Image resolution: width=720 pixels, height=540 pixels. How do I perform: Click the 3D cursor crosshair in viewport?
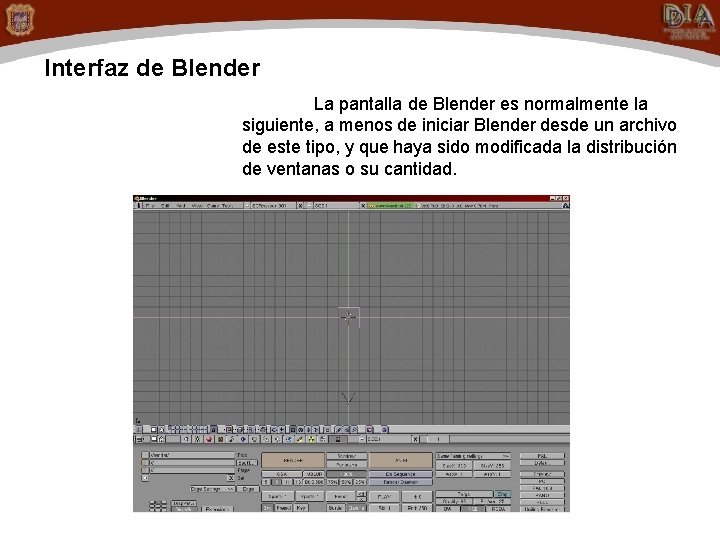pyautogui.click(x=348, y=317)
